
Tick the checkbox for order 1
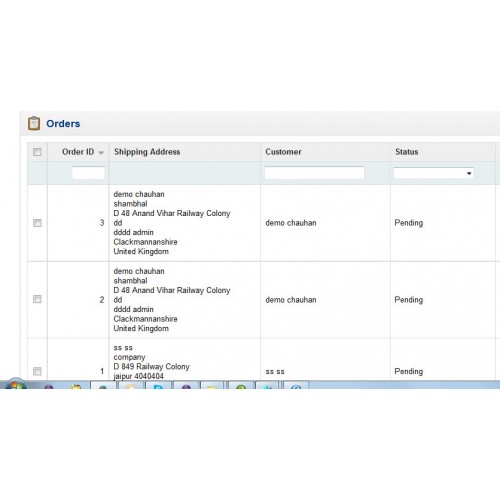click(x=37, y=371)
